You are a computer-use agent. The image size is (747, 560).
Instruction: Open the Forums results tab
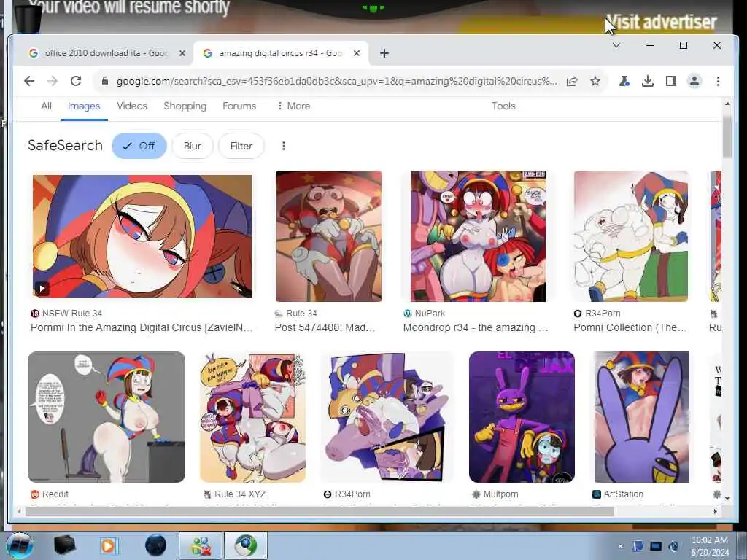[239, 106]
